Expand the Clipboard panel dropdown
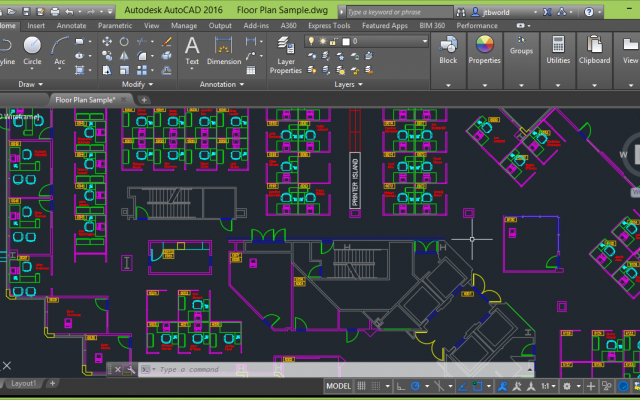Image resolution: width=640 pixels, height=400 pixels. pyautogui.click(x=594, y=85)
